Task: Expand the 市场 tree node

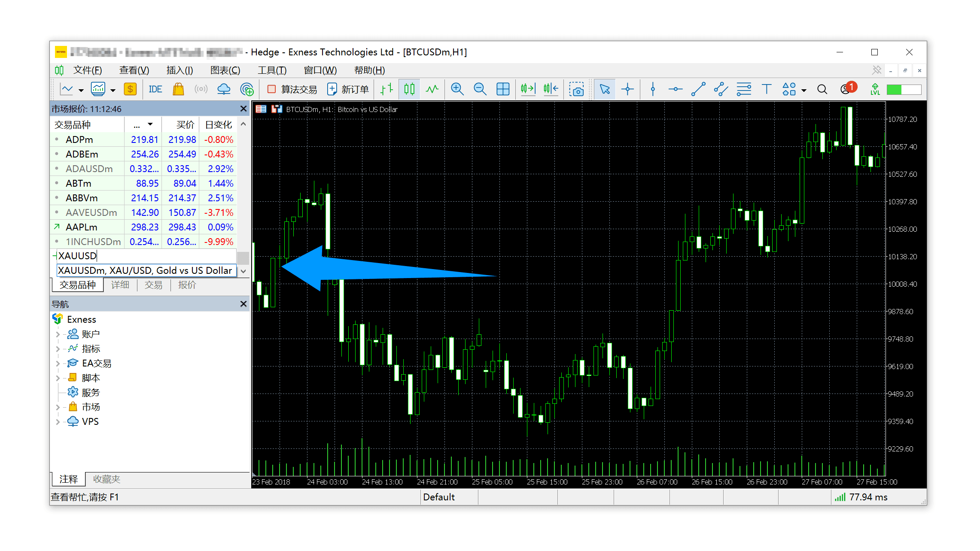Action: point(58,407)
